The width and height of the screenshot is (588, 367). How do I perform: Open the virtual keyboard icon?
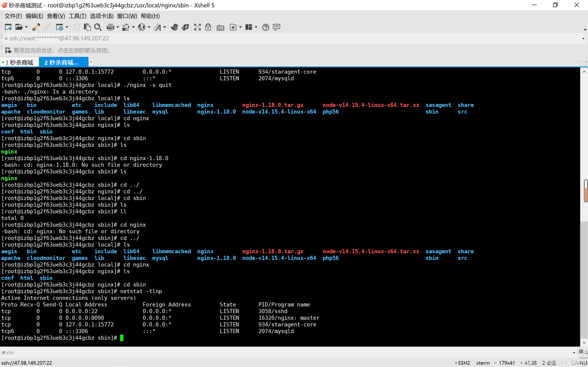point(220,27)
